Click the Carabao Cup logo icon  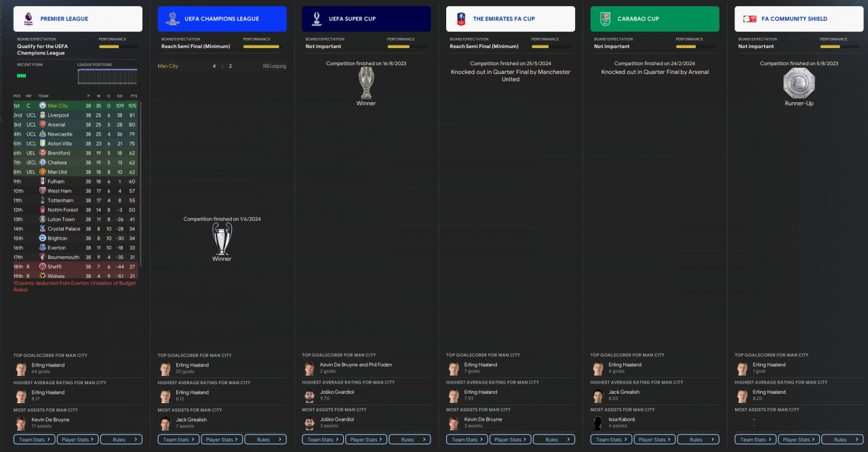pyautogui.click(x=604, y=18)
